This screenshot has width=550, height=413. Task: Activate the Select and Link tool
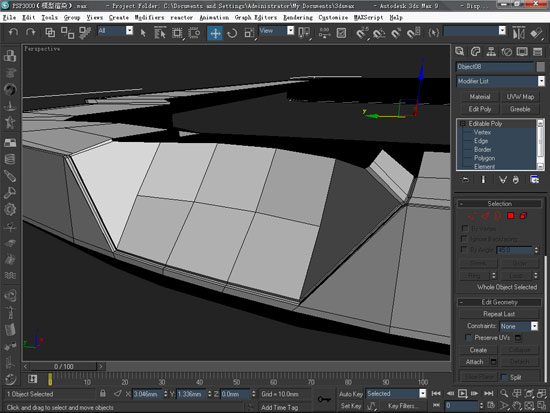coord(50,33)
